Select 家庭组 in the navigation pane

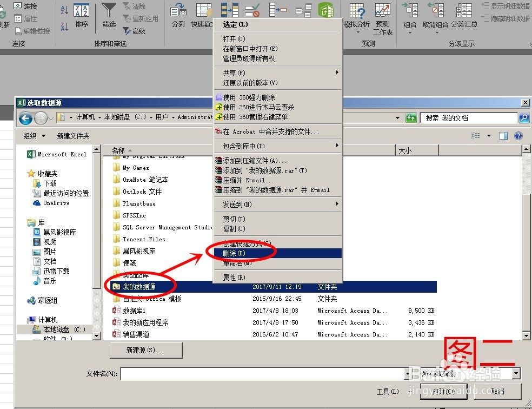click(x=42, y=300)
